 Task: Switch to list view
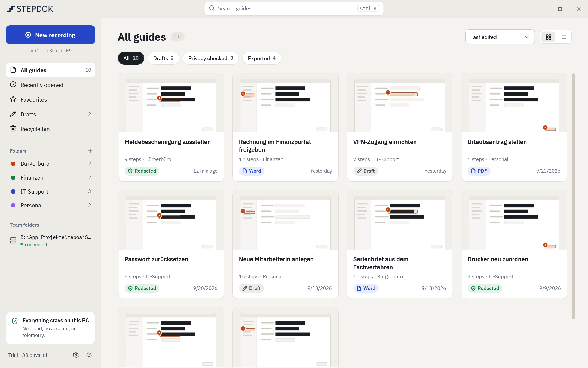(563, 37)
